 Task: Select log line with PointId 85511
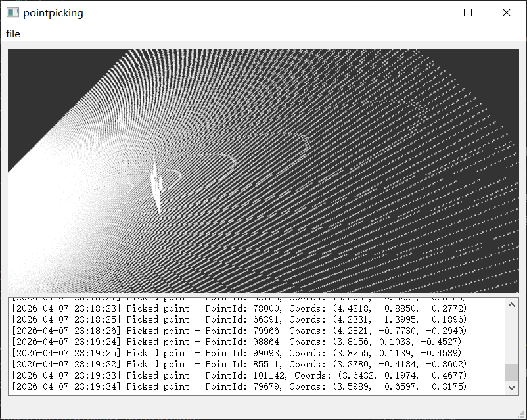[239, 364]
